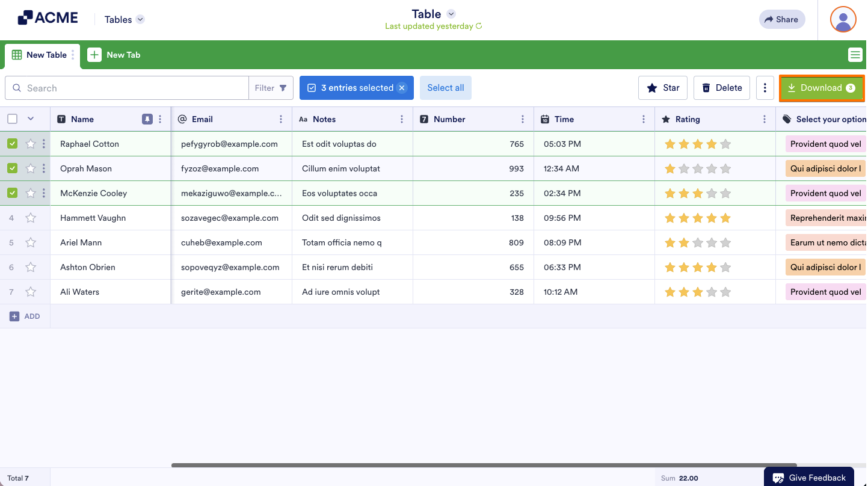The image size is (868, 486).
Task: Open row menu for McKenzie Cooley
Action: pos(43,193)
